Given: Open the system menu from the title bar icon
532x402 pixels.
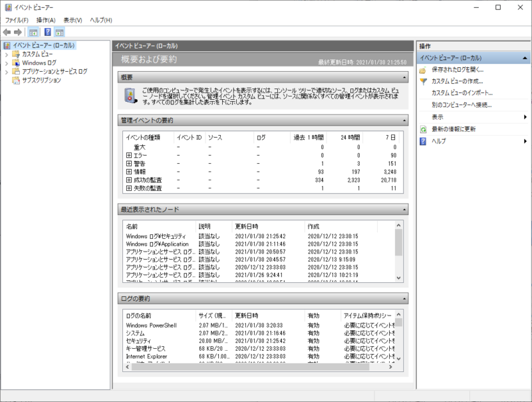Looking at the screenshot, I should click(x=8, y=7).
